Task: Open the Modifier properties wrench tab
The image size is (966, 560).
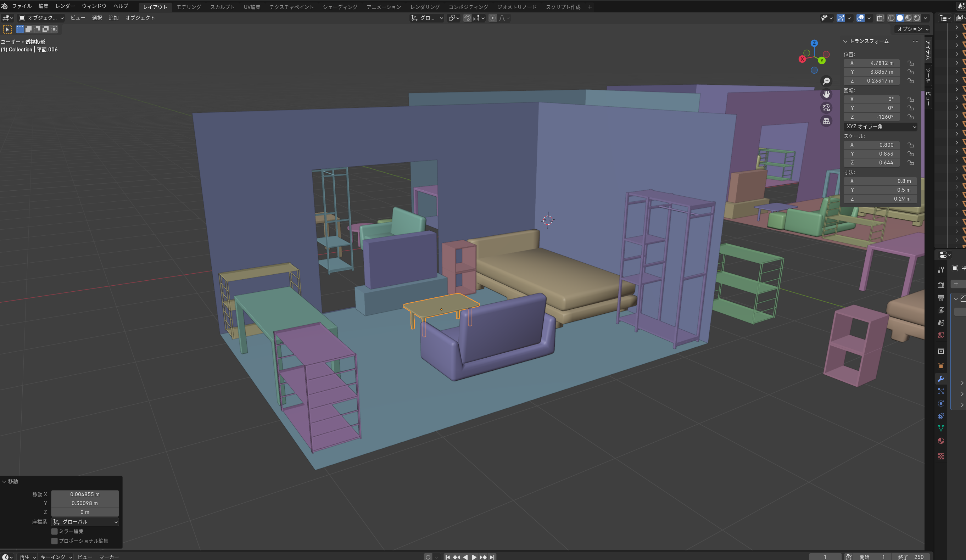Action: pos(941,379)
